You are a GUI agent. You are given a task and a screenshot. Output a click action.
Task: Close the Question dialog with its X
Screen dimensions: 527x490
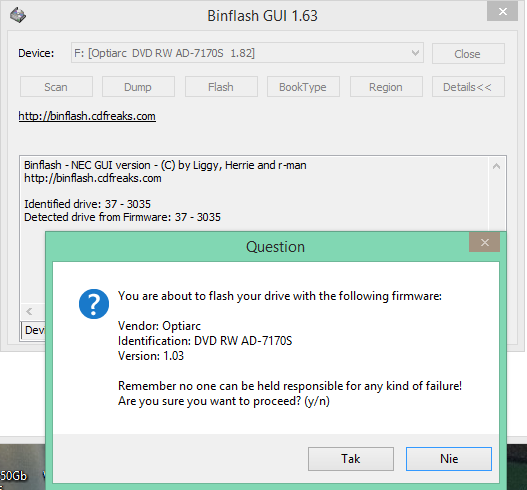(x=484, y=242)
